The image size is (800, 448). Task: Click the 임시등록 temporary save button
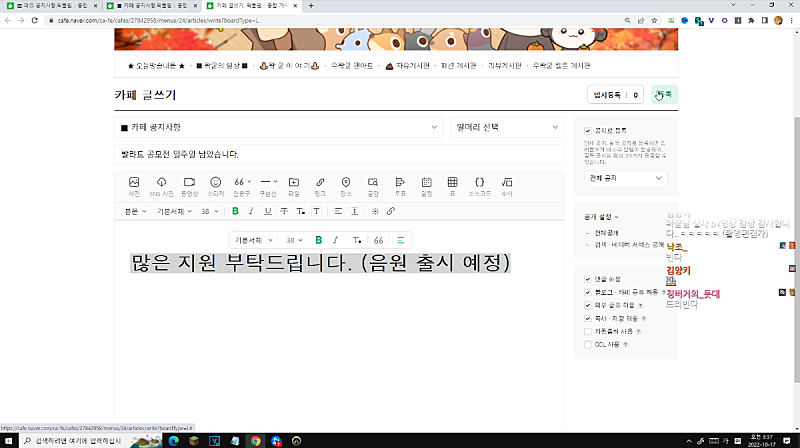[x=615, y=95]
